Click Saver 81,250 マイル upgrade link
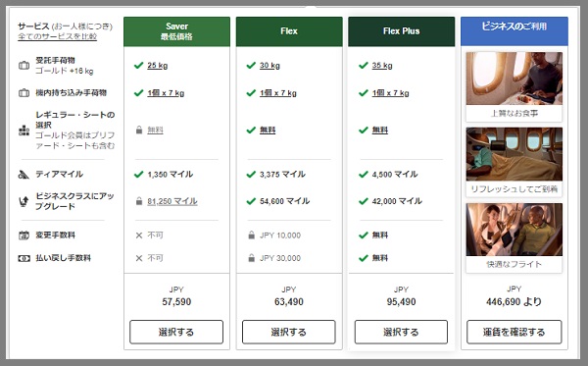 tap(172, 201)
